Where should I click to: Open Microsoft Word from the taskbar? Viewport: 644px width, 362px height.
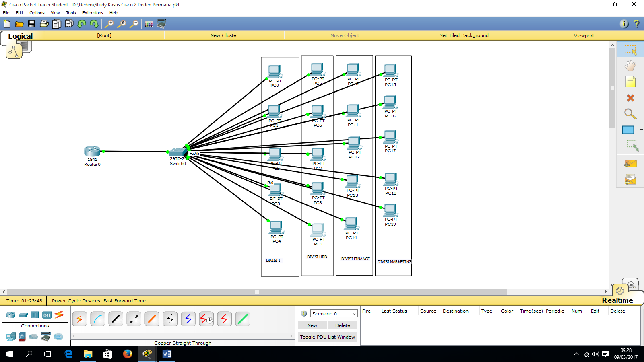(x=167, y=354)
